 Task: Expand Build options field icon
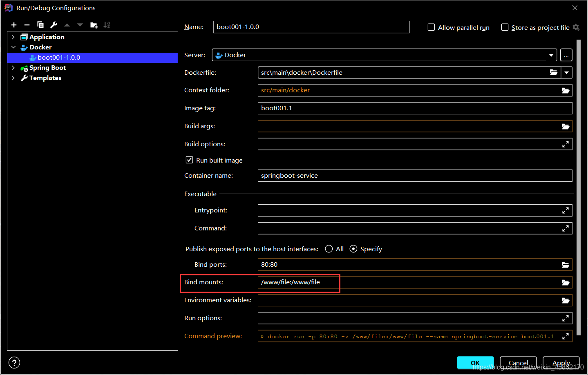(566, 144)
